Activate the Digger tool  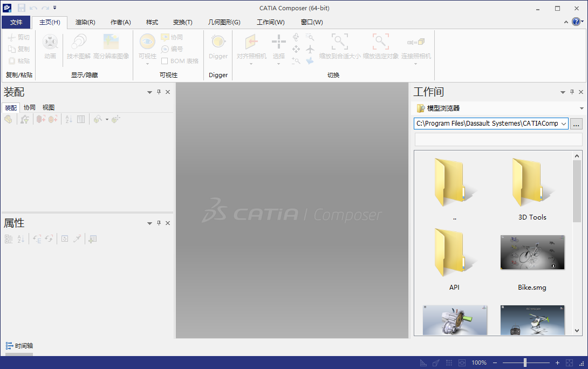218,46
